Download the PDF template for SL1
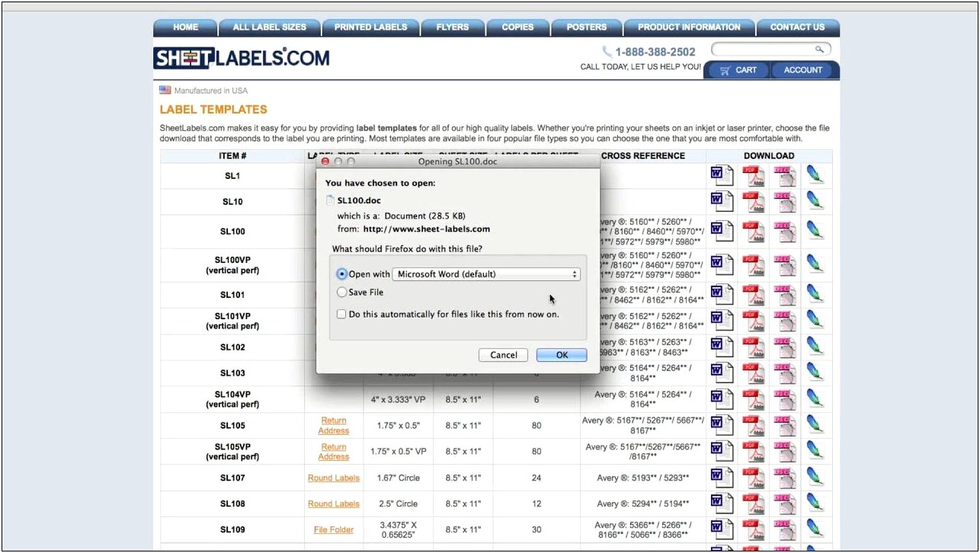 (754, 175)
